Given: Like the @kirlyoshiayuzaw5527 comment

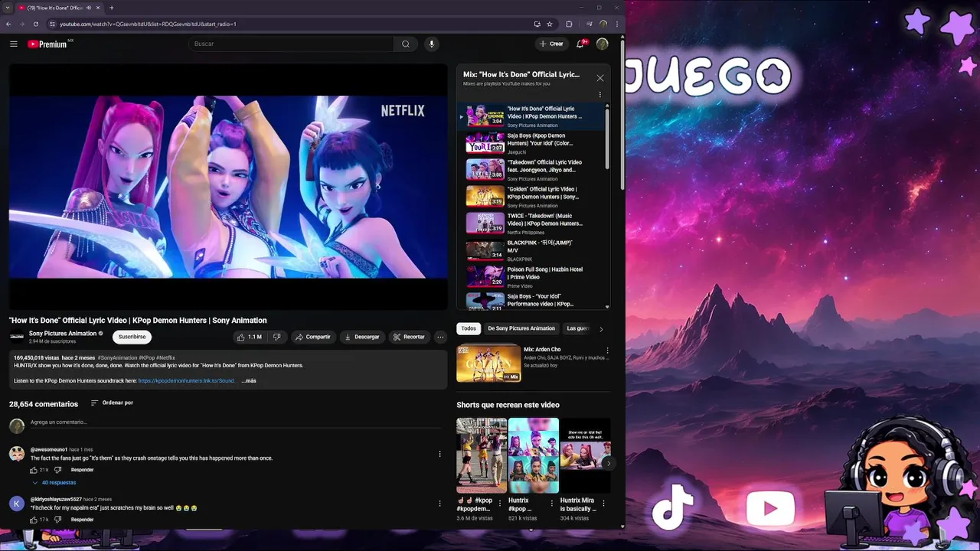Looking at the screenshot, I should tap(34, 520).
